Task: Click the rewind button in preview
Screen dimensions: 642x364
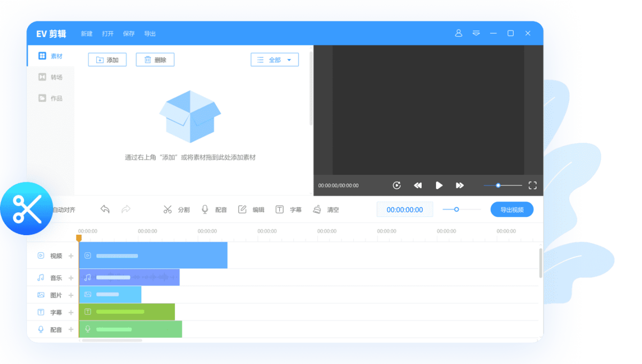Action: [x=418, y=185]
